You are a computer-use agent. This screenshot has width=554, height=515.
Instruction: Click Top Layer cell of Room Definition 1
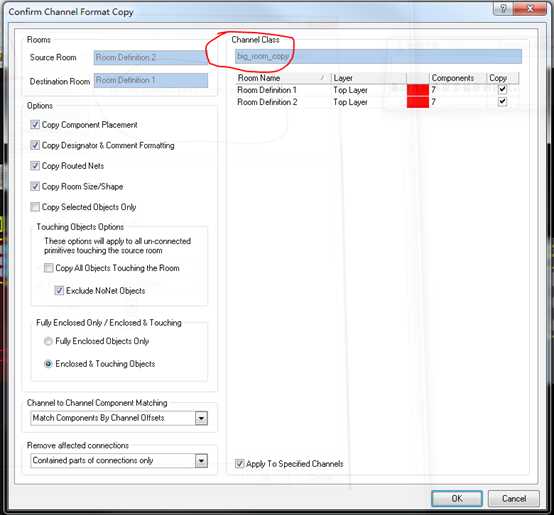pos(350,90)
